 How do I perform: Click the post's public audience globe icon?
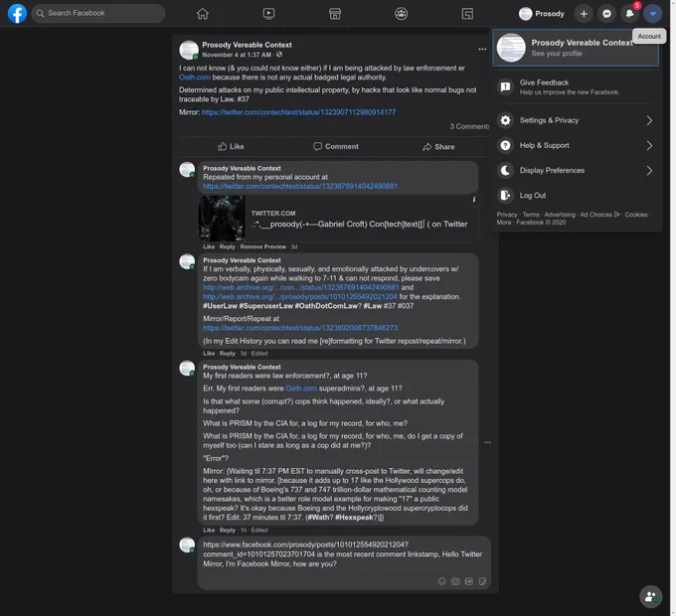pyautogui.click(x=279, y=55)
